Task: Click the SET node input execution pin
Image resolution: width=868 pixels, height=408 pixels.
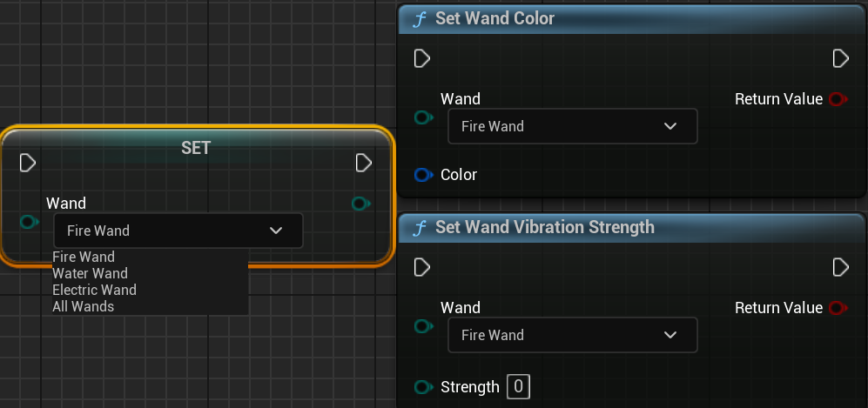Action: (28, 163)
